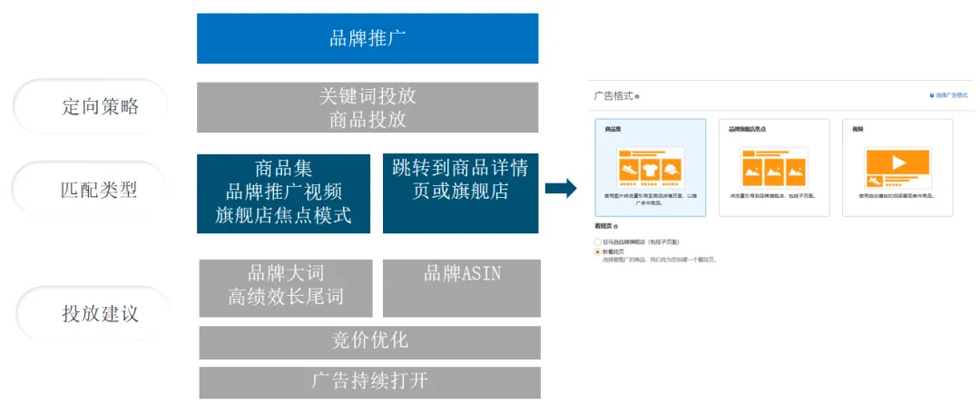
Task: Click the 广告持续打开 bar
Action: coord(370,382)
